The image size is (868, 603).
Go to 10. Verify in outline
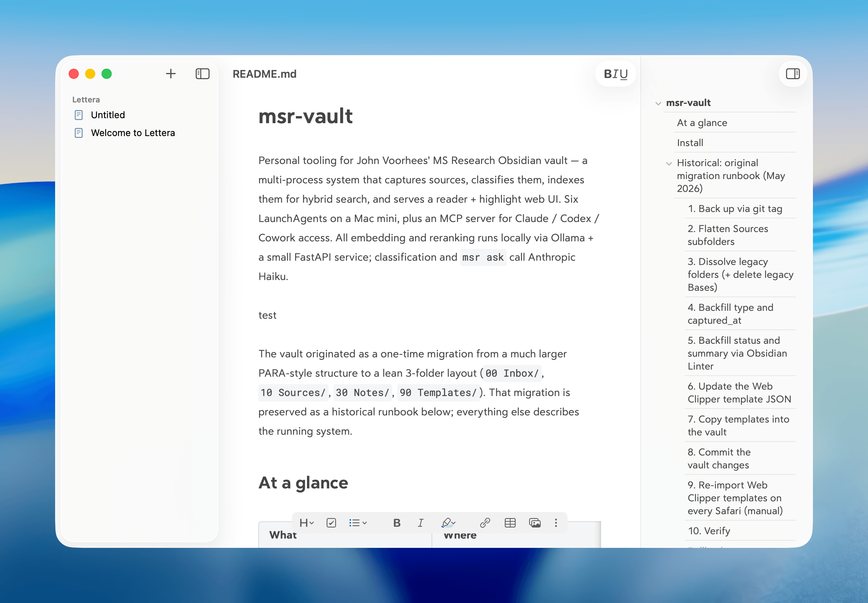[x=709, y=531]
